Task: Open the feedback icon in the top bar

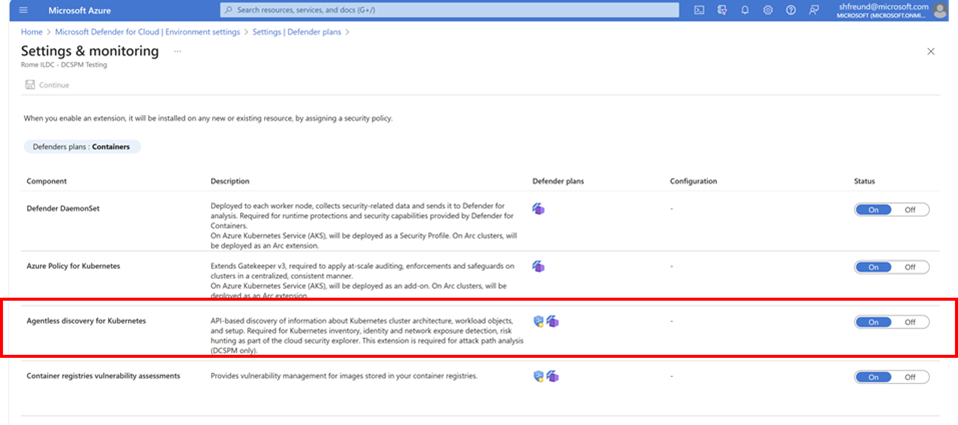Action: 813,10
